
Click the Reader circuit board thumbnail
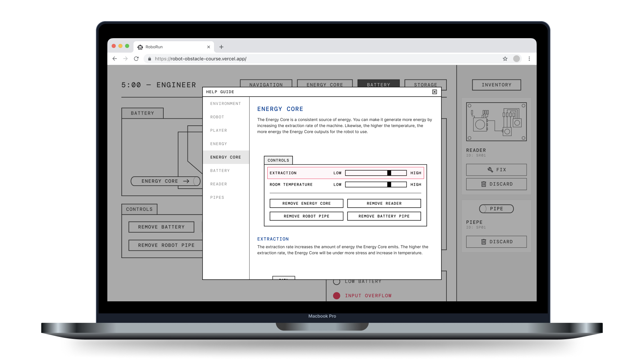coord(496,122)
